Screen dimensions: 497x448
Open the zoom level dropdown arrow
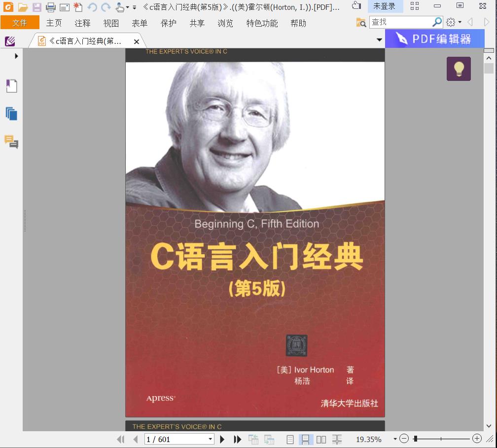(x=395, y=439)
